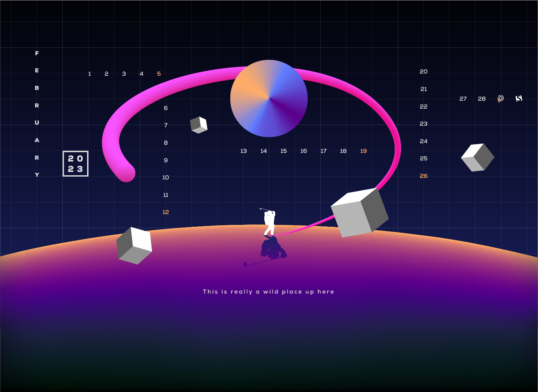538x392 pixels.
Task: Click the spiral designer logo icon
Action: [x=500, y=98]
